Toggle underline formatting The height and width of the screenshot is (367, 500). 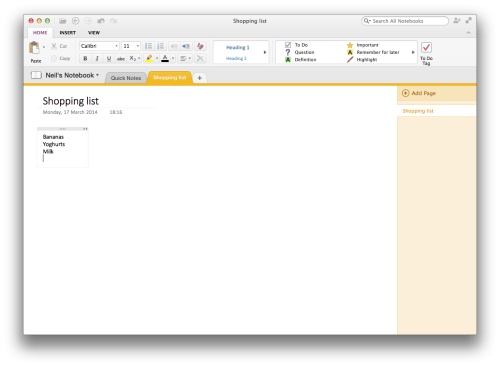point(109,59)
